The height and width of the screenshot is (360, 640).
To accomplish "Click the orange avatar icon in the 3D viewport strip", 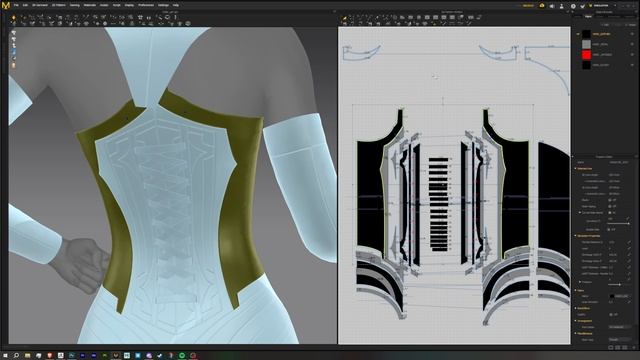I will (x=13, y=65).
